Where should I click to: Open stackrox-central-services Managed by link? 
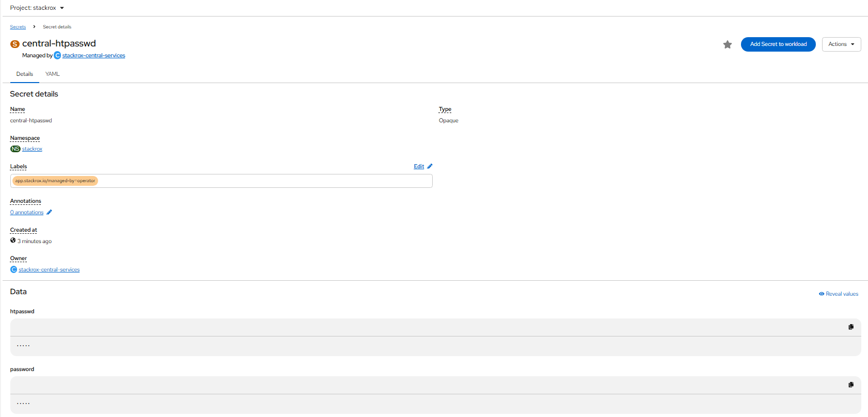(93, 55)
